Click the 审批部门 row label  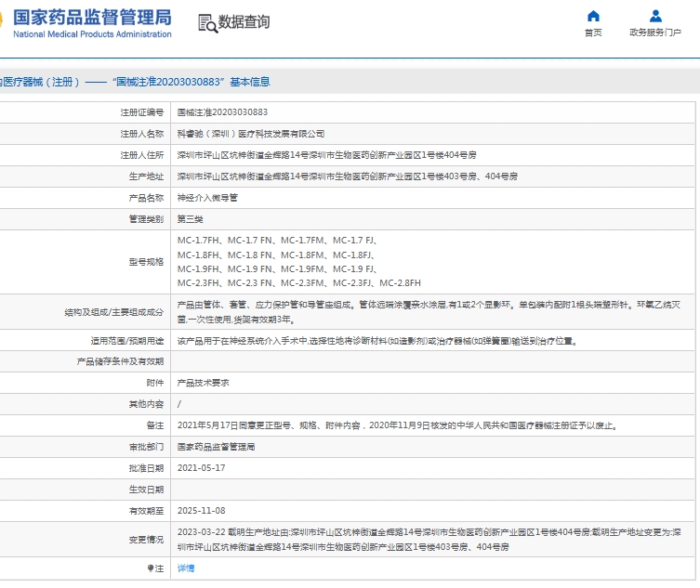tap(147, 447)
